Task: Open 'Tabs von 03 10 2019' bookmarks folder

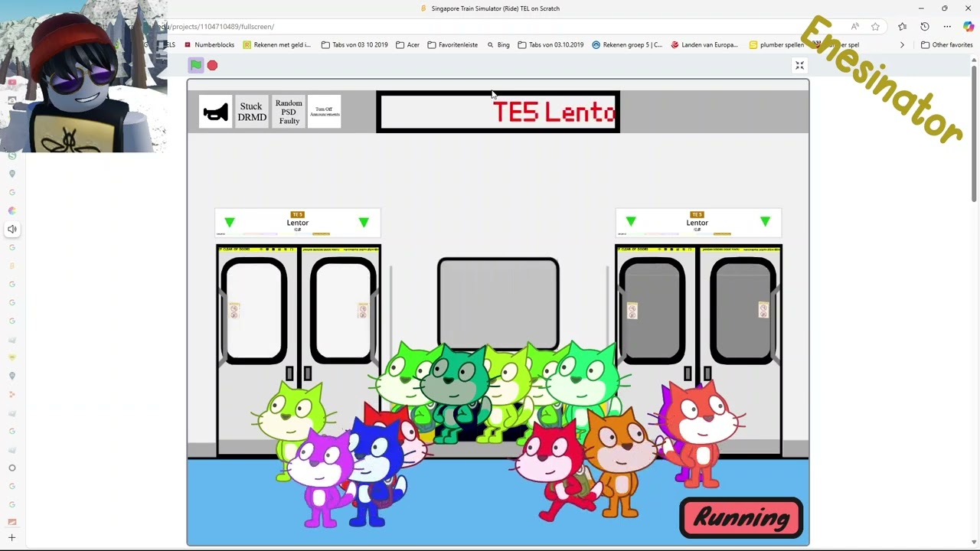Action: (354, 44)
